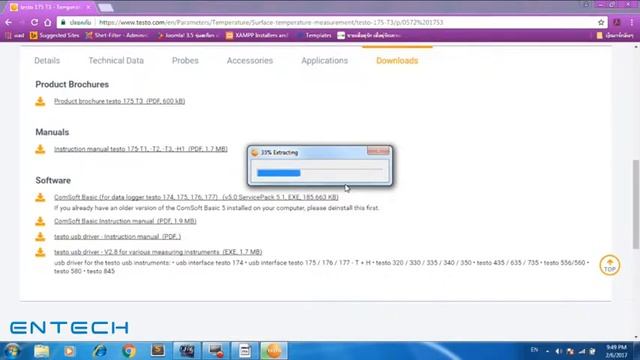Click the taskbar clock showing 9:49 PM
Image resolution: width=640 pixels, height=360 pixels.
point(616,351)
